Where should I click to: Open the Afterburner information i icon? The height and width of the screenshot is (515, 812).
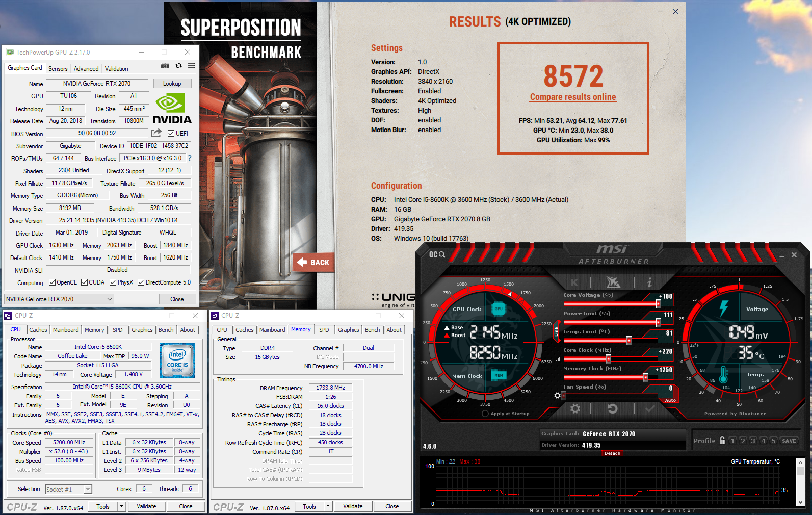[649, 282]
